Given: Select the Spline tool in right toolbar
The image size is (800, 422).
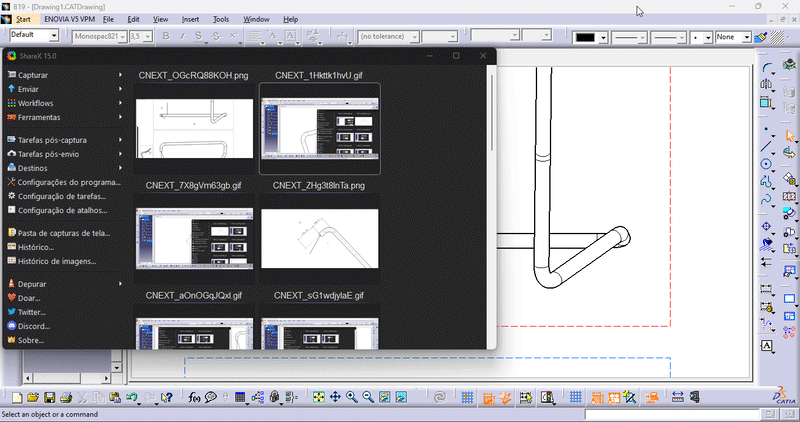Looking at the screenshot, I should click(766, 200).
